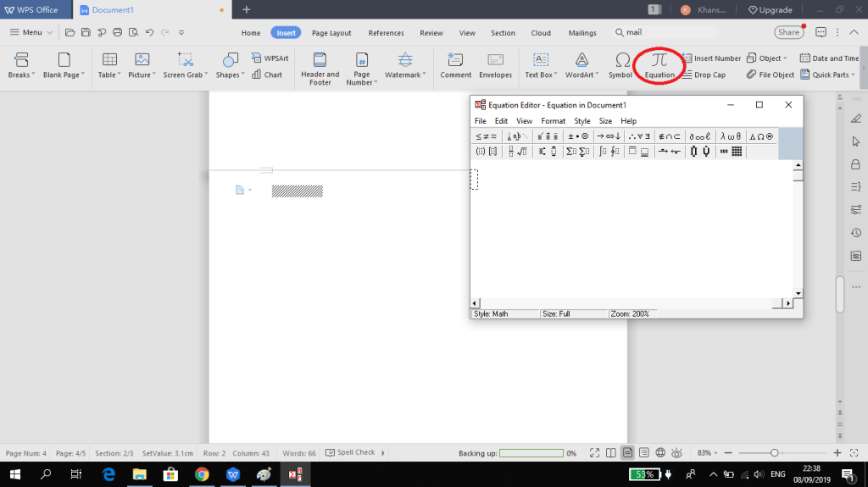Switch to Web Layout view

click(661, 453)
